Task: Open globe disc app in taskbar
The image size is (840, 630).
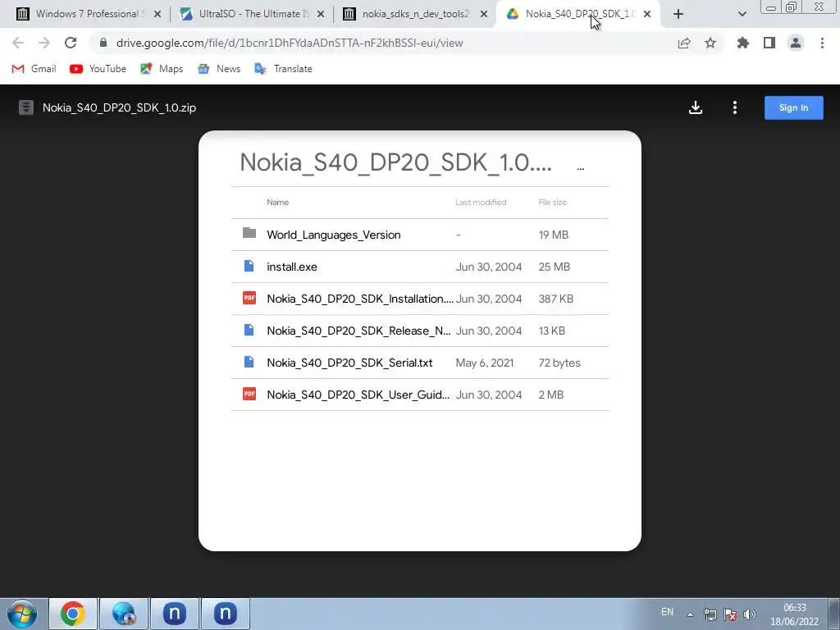Action: click(124, 614)
